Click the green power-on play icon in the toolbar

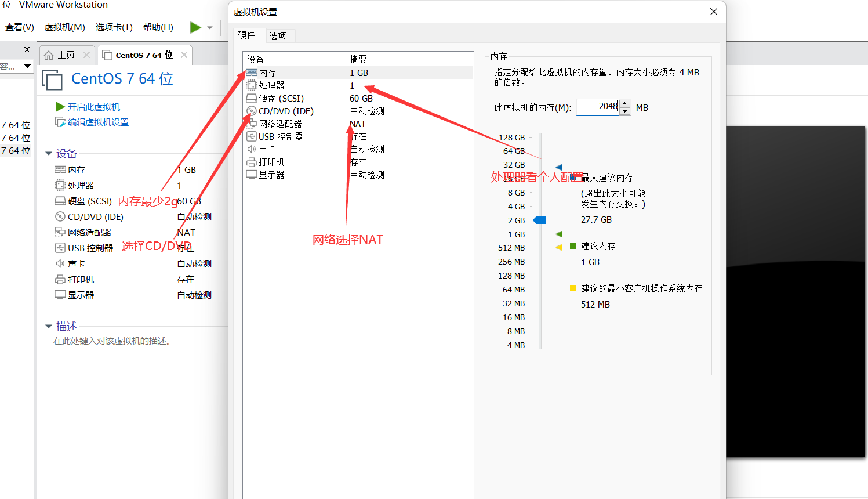coord(195,27)
